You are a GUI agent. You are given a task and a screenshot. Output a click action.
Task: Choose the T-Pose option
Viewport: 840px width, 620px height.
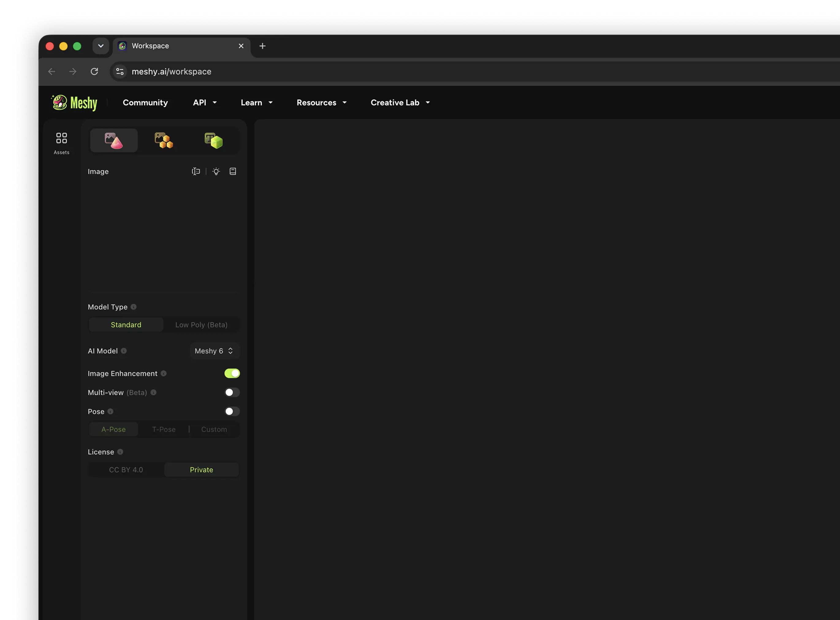pos(164,430)
